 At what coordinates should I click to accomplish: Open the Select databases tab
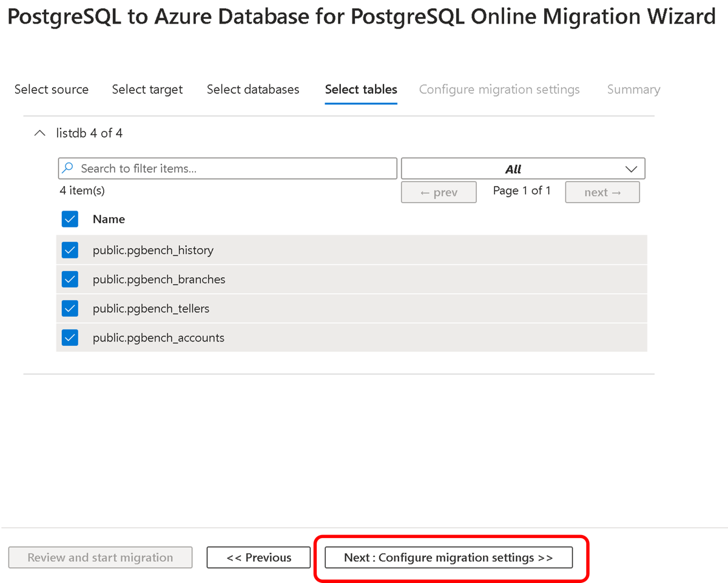click(x=253, y=90)
